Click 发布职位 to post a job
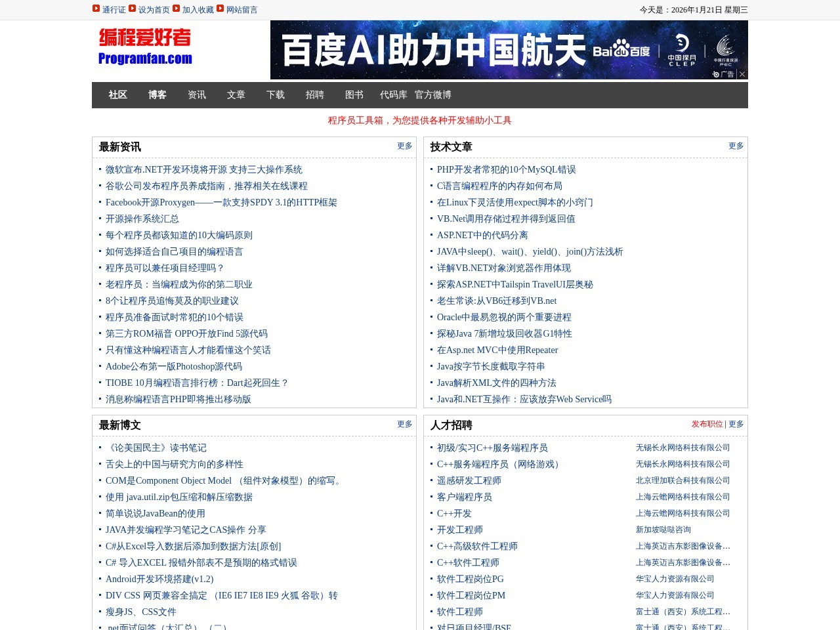The width and height of the screenshot is (840, 630). (706, 425)
